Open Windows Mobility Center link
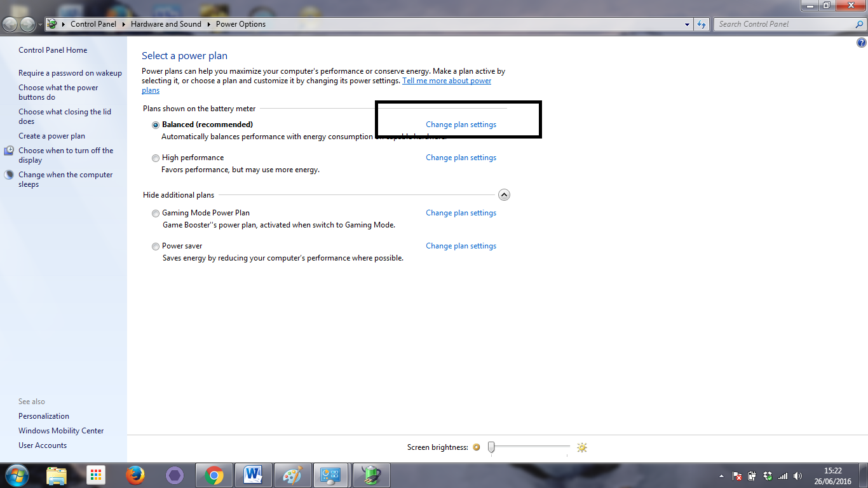The height and width of the screenshot is (488, 868). pyautogui.click(x=61, y=431)
